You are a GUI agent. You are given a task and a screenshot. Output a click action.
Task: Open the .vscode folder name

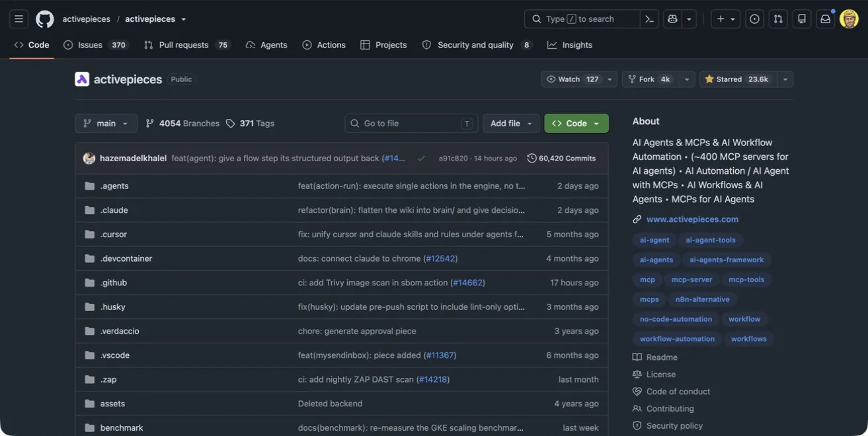point(115,355)
